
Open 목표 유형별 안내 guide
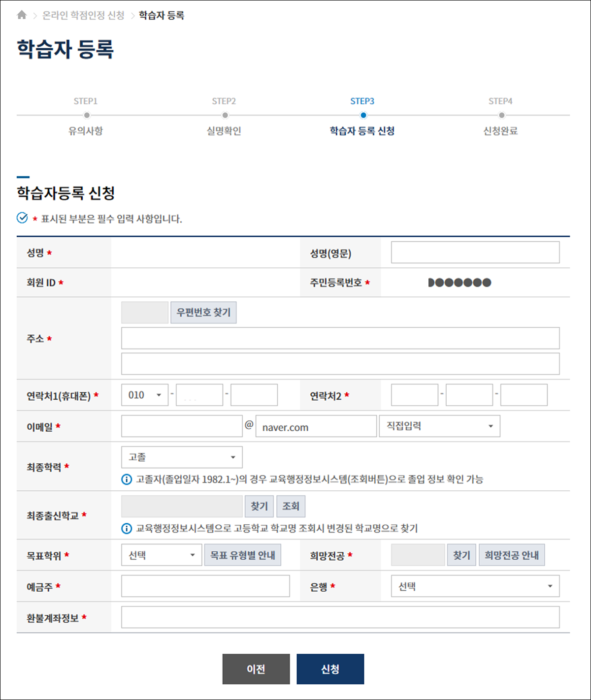pos(242,555)
